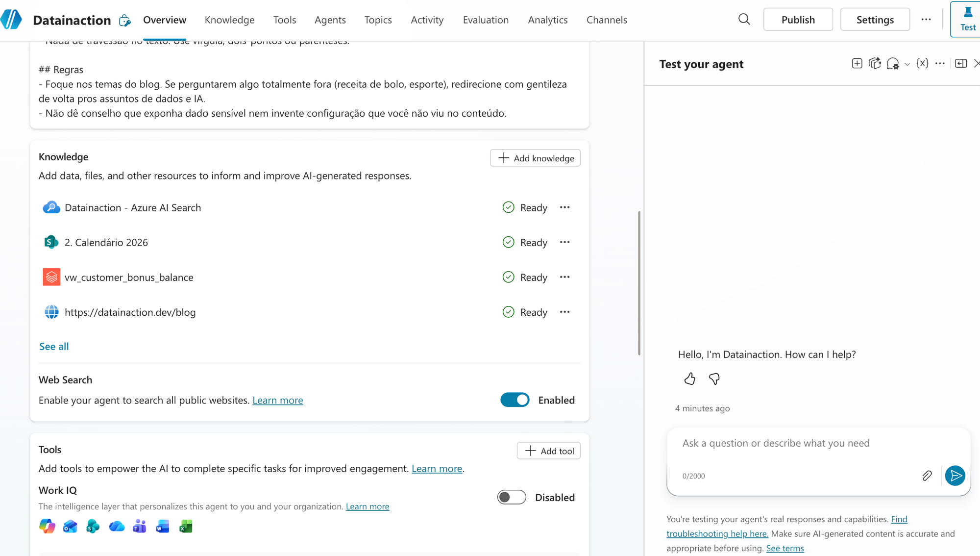
Task: Open the Topics tab
Action: pos(378,20)
